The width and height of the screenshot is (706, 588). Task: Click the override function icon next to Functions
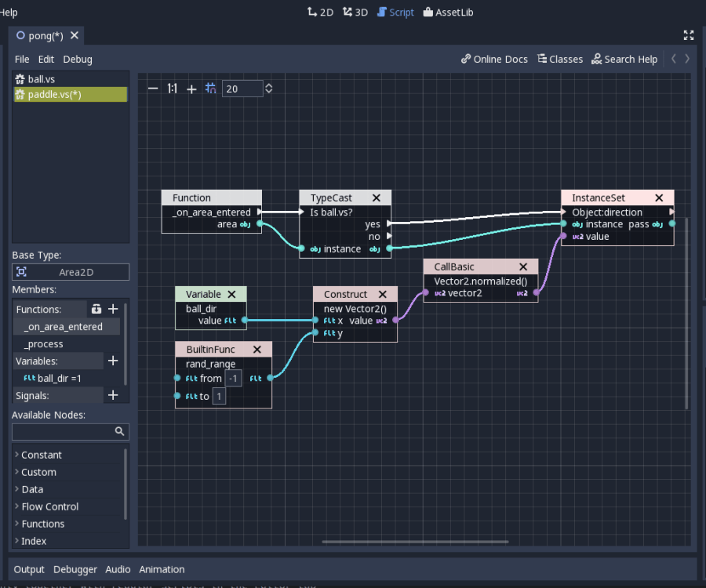point(96,309)
